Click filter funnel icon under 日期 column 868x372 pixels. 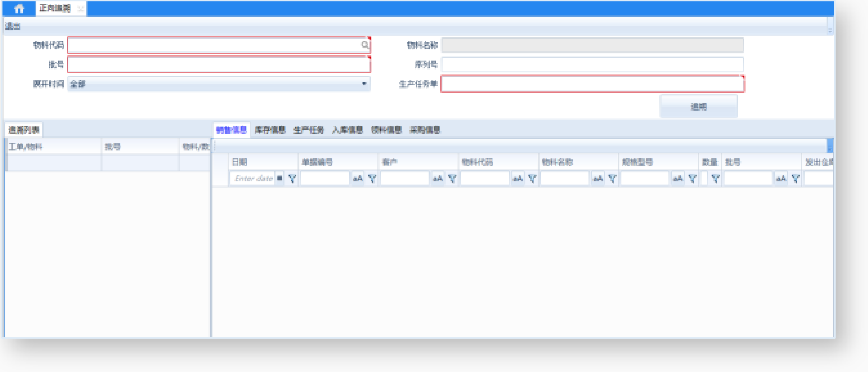(x=292, y=178)
